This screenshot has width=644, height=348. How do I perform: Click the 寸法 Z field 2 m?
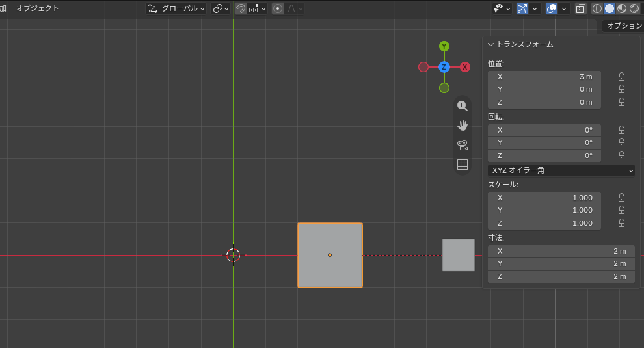(561, 277)
